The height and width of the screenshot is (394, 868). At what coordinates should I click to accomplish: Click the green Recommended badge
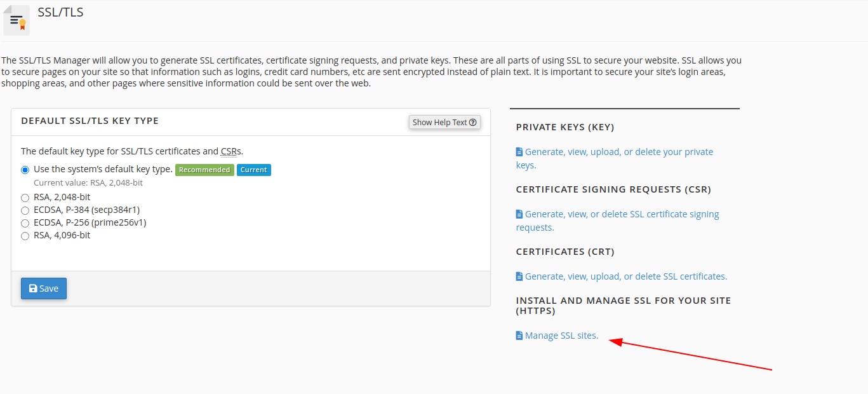point(204,170)
